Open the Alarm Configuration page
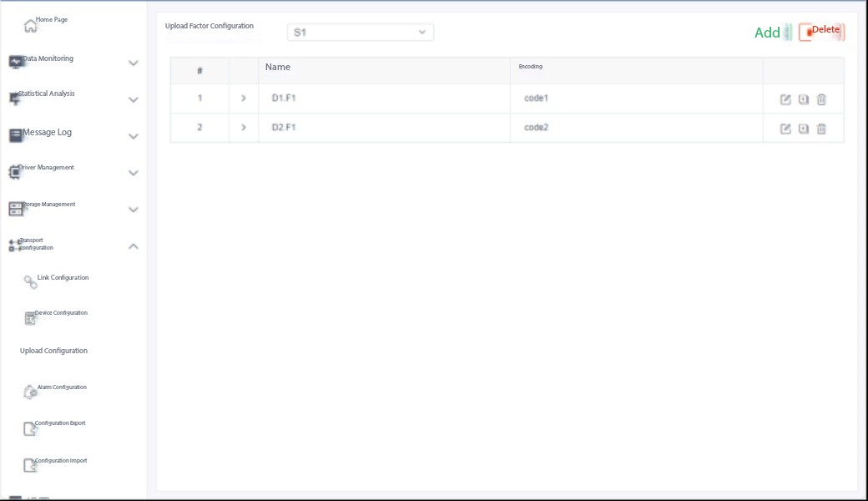The width and height of the screenshot is (868, 501). click(x=62, y=387)
